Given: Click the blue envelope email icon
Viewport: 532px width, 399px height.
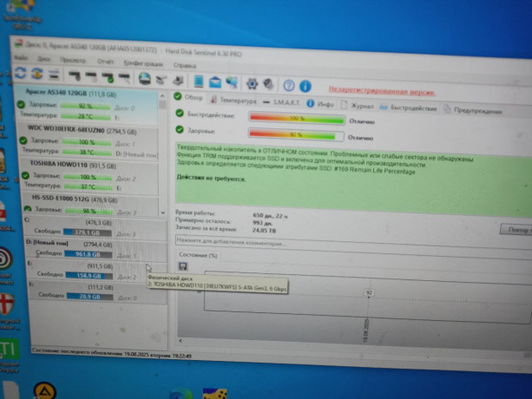Looking at the screenshot, I should (x=215, y=82).
